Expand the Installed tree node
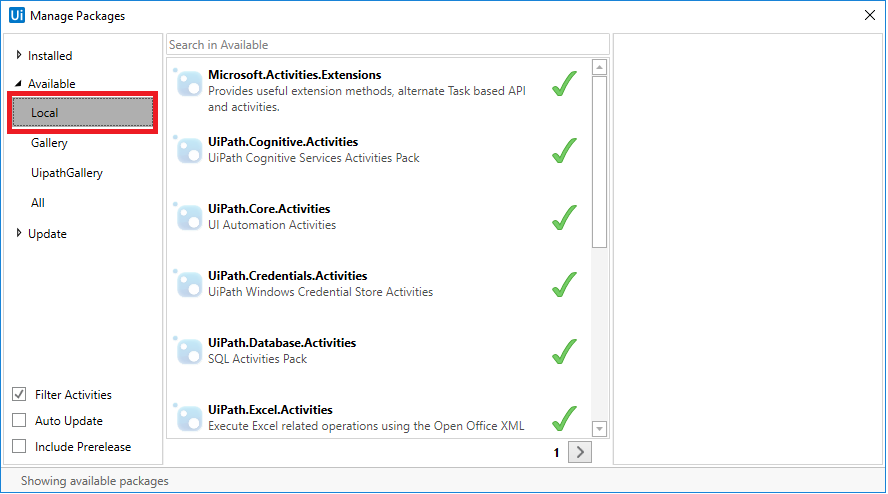888x494 pixels. click(x=19, y=56)
